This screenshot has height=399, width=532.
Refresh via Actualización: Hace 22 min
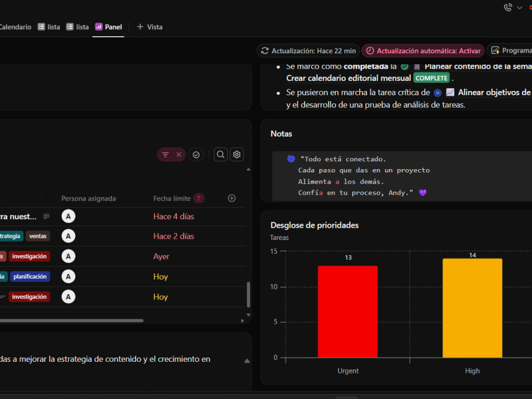[x=308, y=51]
